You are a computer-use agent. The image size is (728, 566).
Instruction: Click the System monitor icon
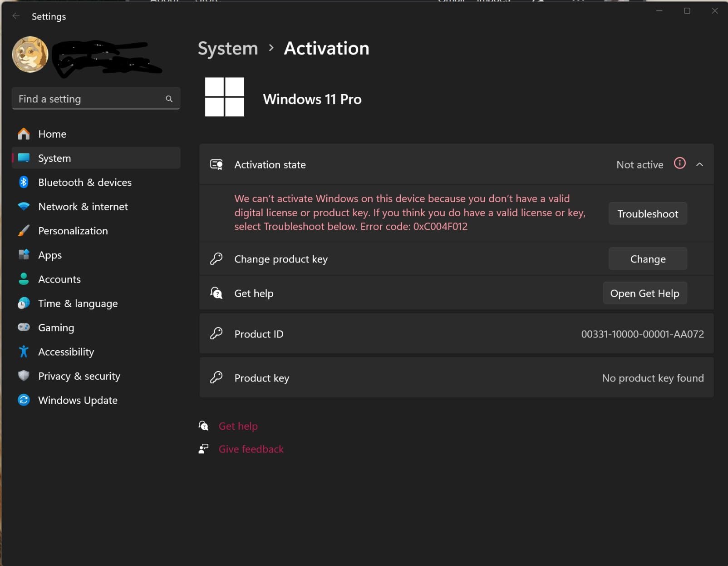tap(24, 158)
